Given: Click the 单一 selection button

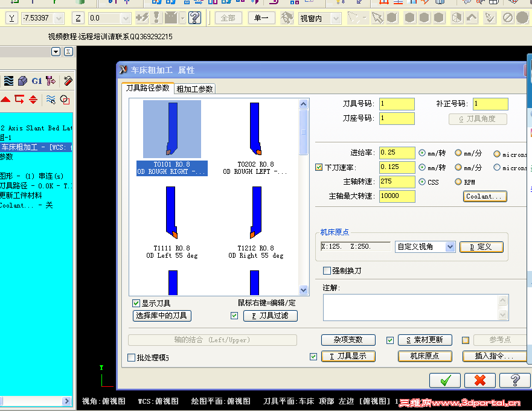Looking at the screenshot, I should click(x=261, y=18).
